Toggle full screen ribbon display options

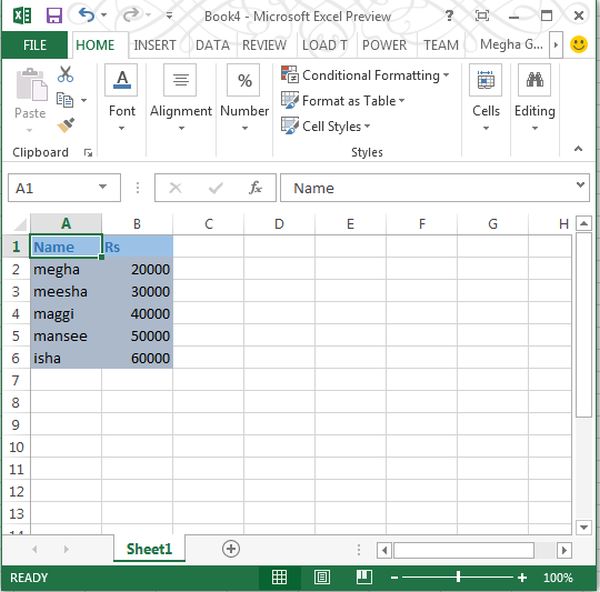482,16
